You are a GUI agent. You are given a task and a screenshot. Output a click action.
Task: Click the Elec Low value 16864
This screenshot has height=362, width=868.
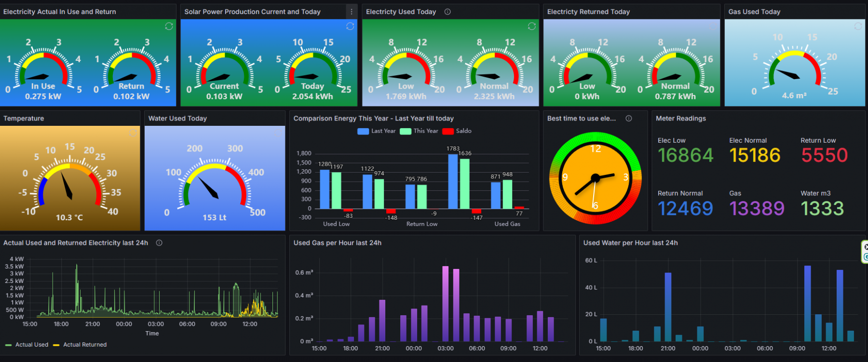(x=685, y=155)
